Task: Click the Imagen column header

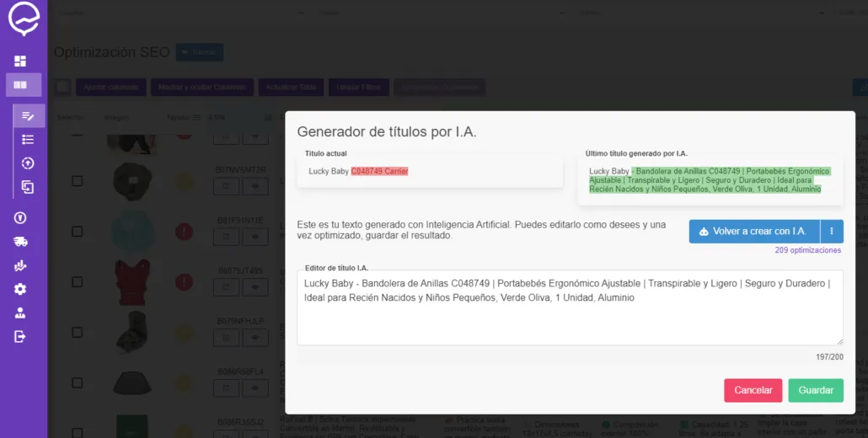Action: [116, 117]
